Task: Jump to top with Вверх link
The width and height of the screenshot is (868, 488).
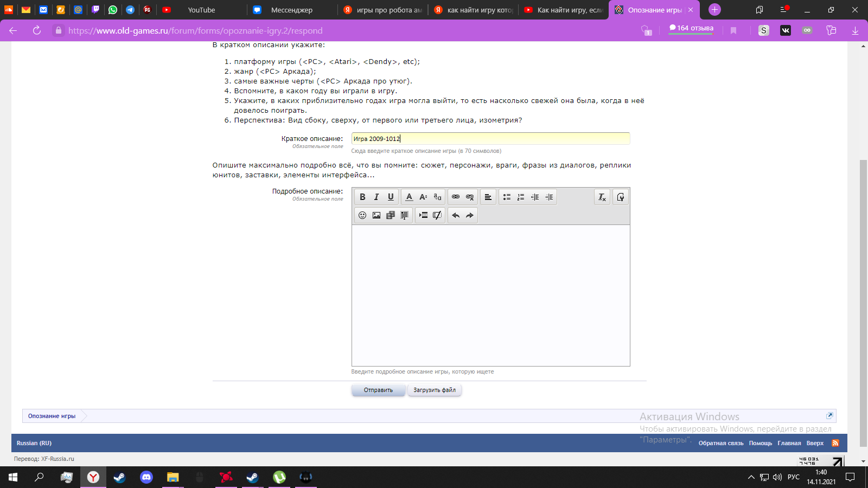Action: coord(815,443)
